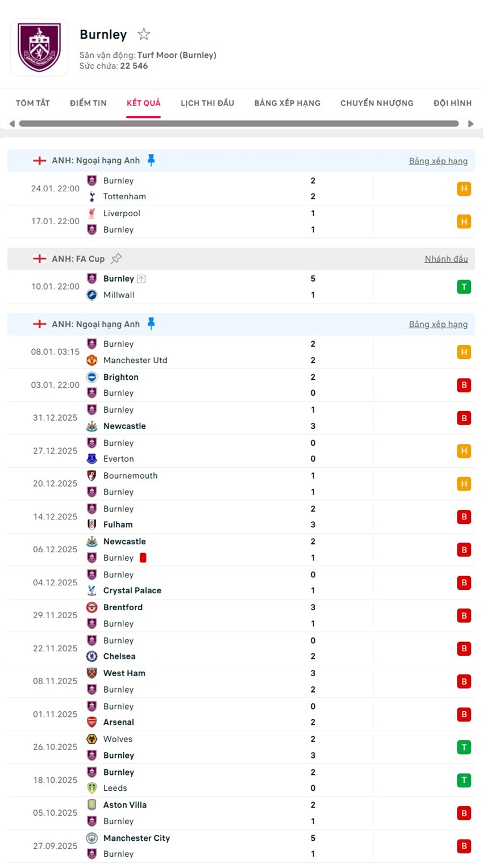Click the England flag beside FA Cup
483x868 pixels.
click(40, 259)
